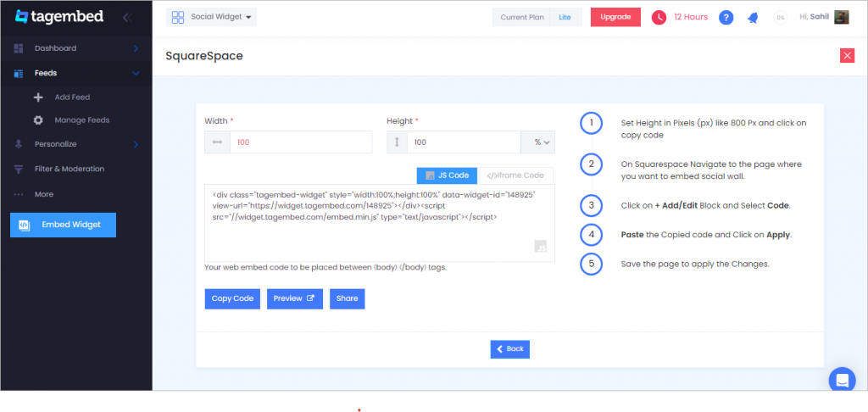This screenshot has height=412, width=868.
Task: Click the JS copy icon in code box
Action: (541, 247)
